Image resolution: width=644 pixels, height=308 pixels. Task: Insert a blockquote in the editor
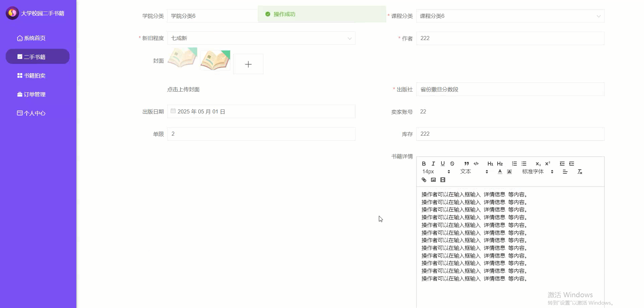pyautogui.click(x=466, y=164)
